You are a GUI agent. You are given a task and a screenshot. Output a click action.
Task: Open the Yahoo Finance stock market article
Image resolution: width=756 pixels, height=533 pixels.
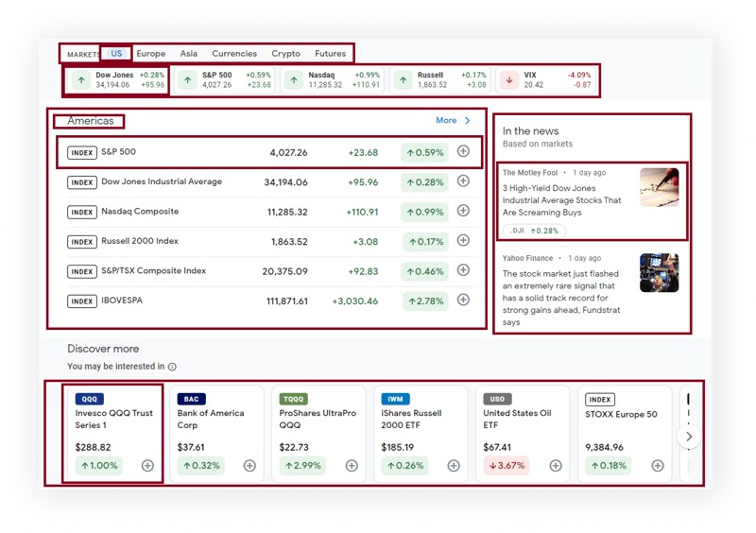(x=560, y=298)
